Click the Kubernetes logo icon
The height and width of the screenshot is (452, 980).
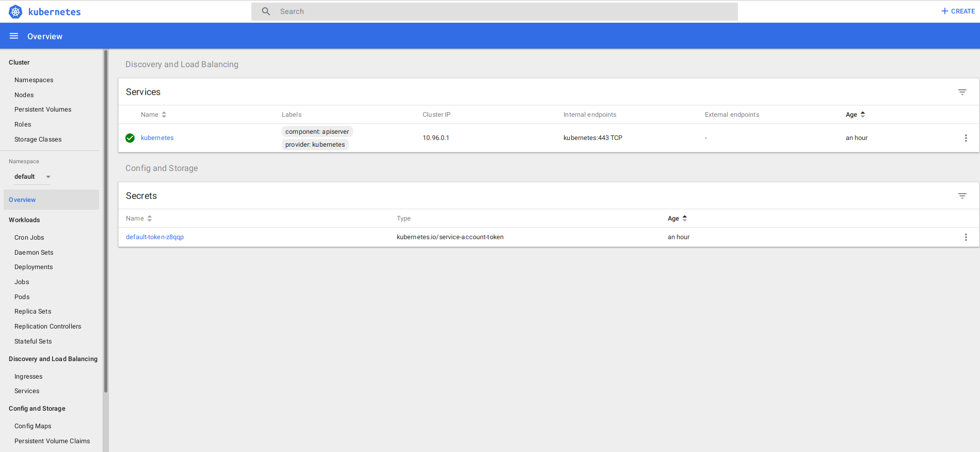(x=15, y=11)
